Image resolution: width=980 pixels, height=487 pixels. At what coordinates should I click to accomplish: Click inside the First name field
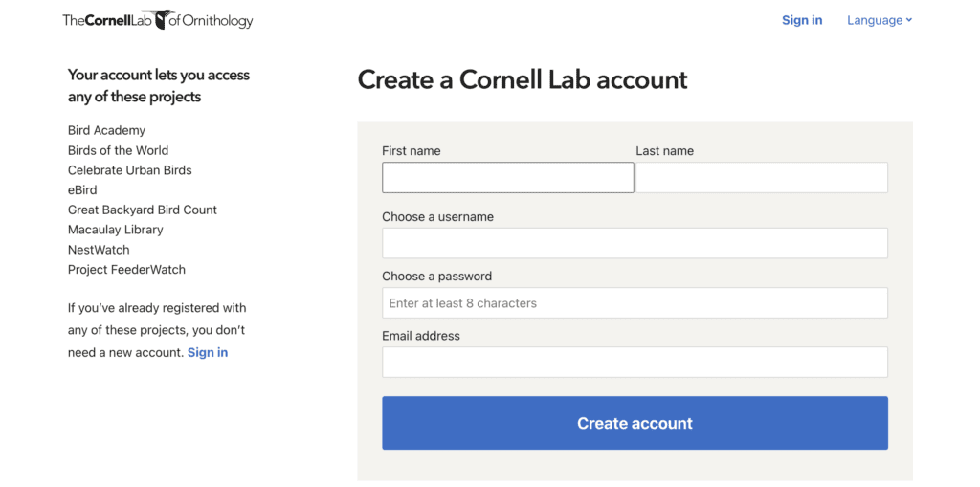coord(507,178)
